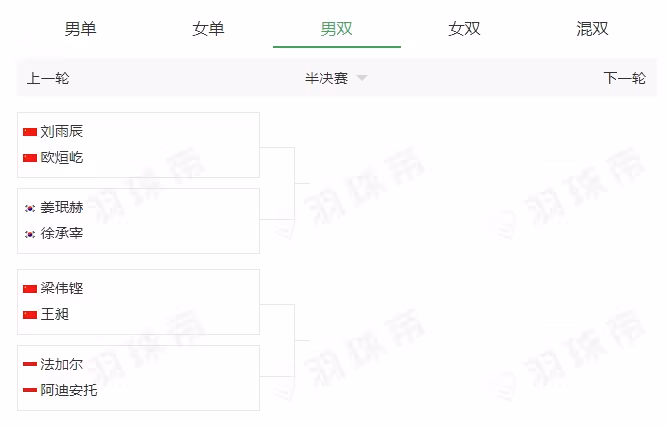Viewport: 669px width, 427px height.
Task: Open player name 阿迪安托
Action: 69,390
